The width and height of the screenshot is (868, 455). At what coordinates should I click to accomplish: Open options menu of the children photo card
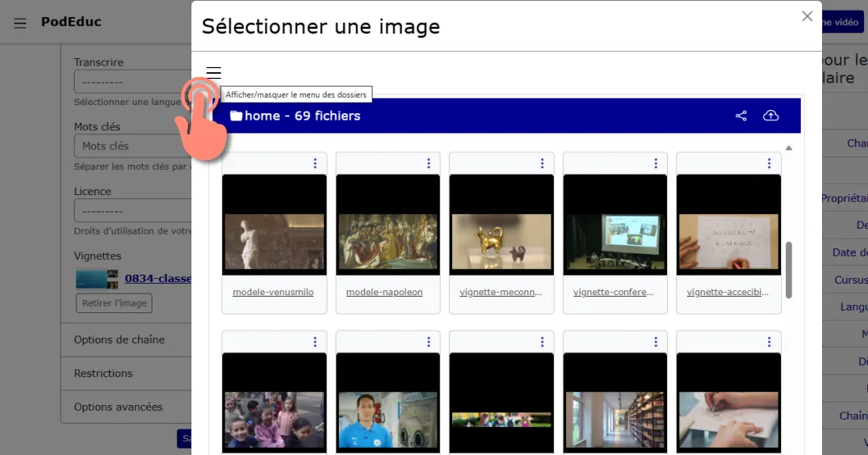(x=315, y=342)
